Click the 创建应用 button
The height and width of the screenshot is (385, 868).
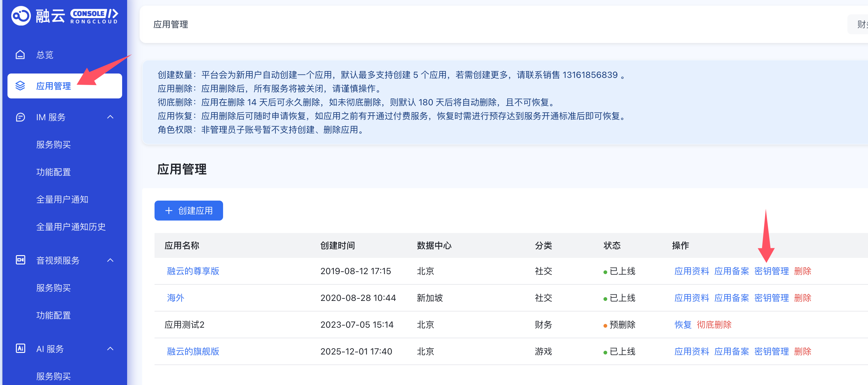tap(188, 211)
